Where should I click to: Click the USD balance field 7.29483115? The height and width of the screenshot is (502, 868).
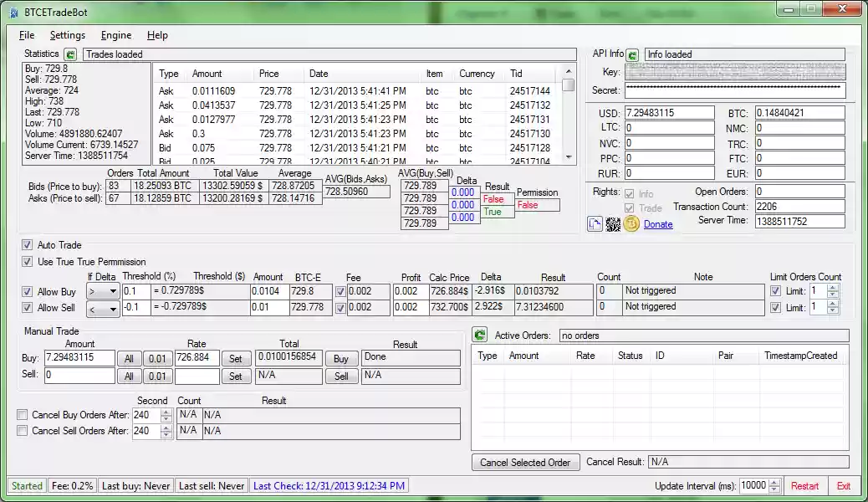[x=669, y=113]
